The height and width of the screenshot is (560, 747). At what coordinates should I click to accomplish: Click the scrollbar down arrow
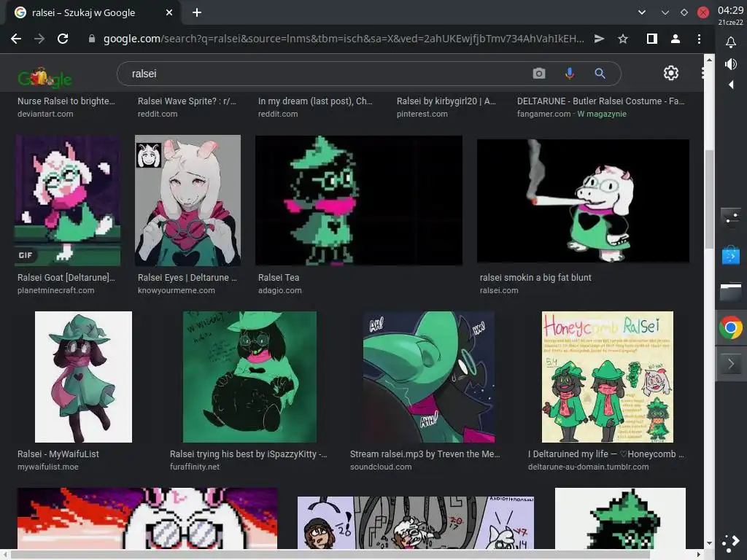pos(709,542)
